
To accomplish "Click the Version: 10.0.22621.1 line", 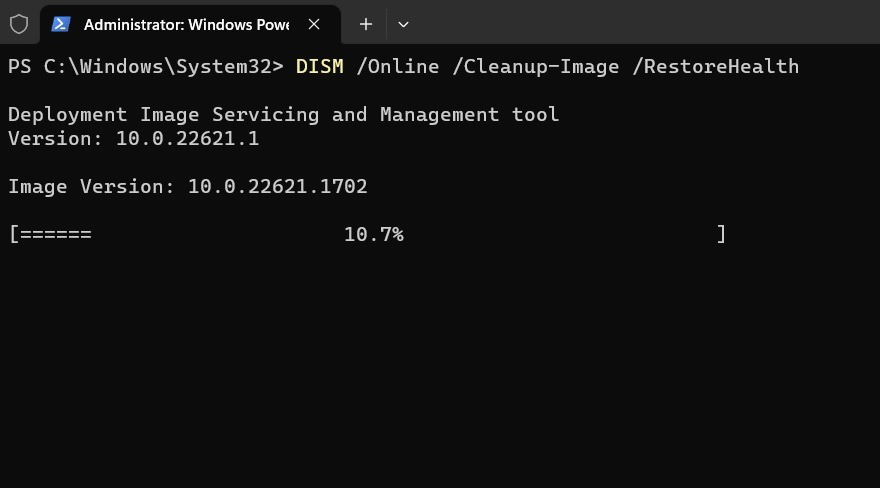I will point(134,139).
